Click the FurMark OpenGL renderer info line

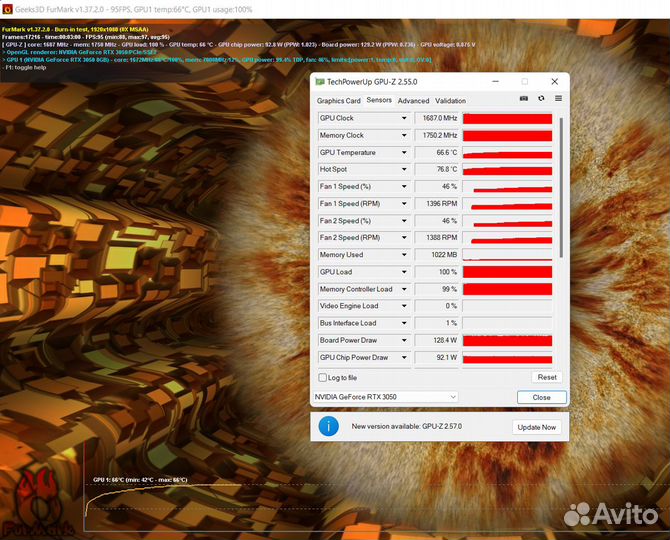(80, 52)
